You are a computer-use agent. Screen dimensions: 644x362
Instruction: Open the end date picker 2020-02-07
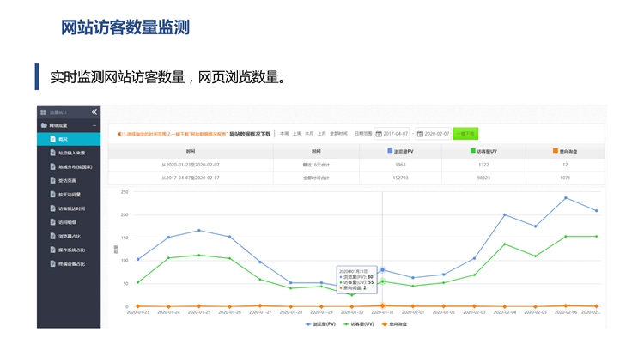[434, 134]
